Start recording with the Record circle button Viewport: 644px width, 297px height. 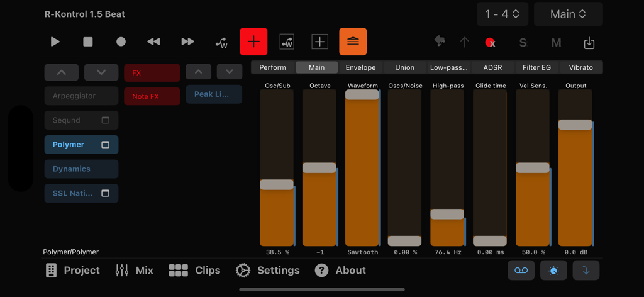click(121, 42)
